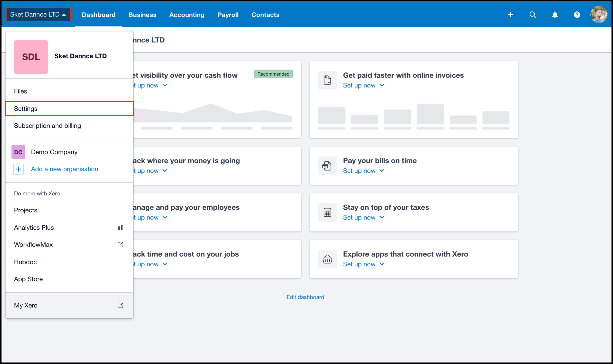Image resolution: width=613 pixels, height=364 pixels.
Task: Click the apps basket icon
Action: tap(327, 259)
